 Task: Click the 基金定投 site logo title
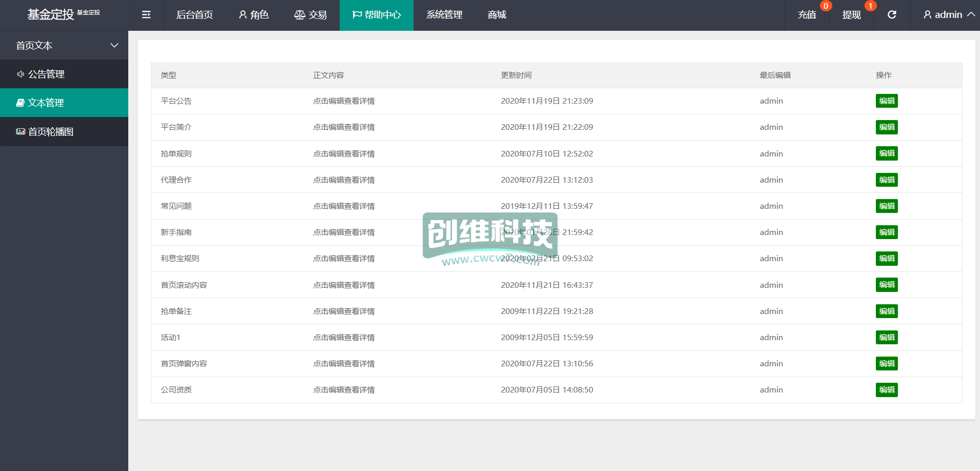(51, 14)
